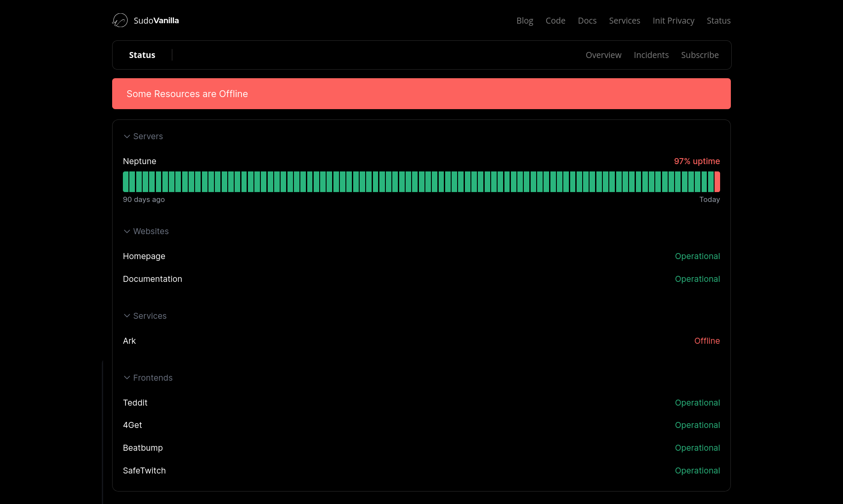Click the SudoVanilla logo icon
Image resolution: width=843 pixels, height=504 pixels.
[120, 20]
